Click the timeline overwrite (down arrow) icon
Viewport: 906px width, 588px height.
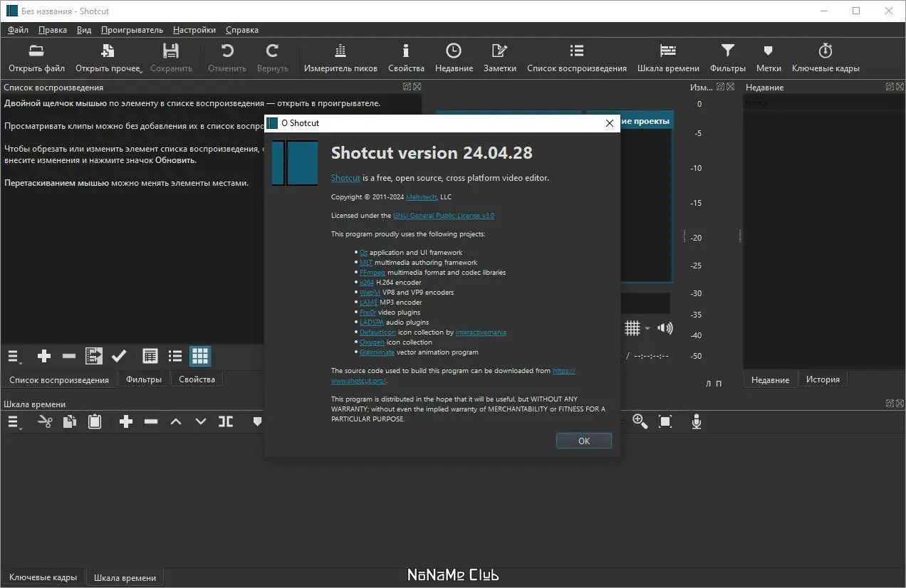[201, 421]
